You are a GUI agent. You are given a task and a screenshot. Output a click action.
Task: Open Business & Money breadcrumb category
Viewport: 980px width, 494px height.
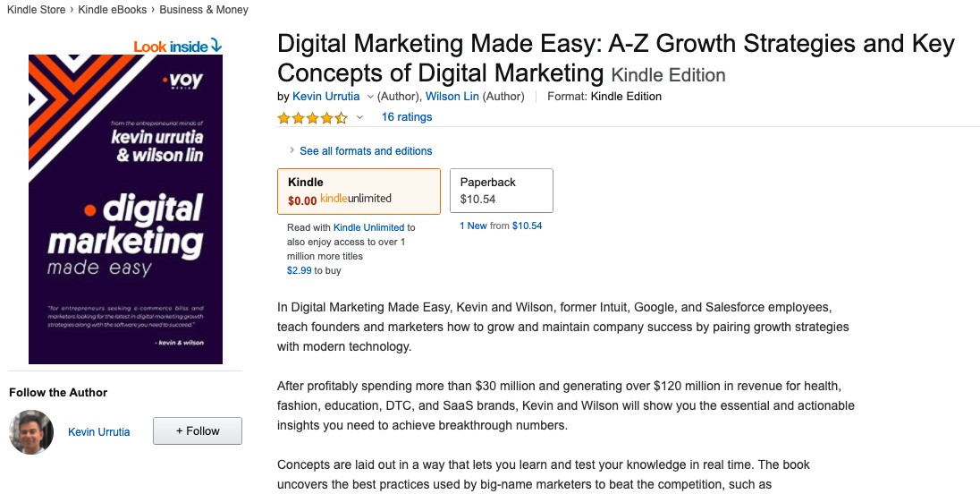[x=204, y=9]
